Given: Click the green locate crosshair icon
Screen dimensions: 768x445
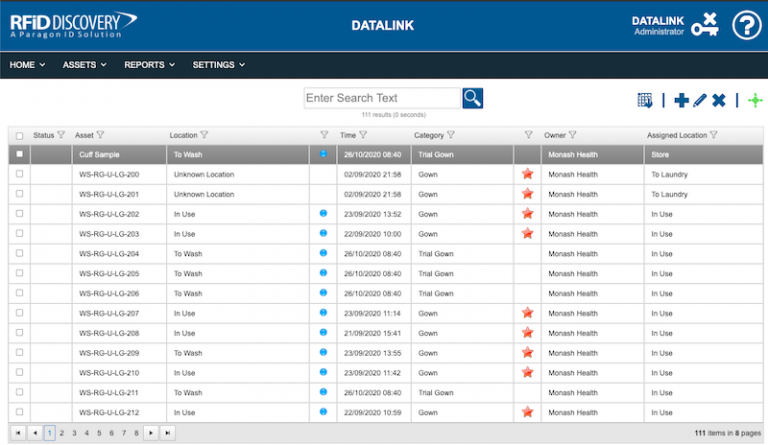Looking at the screenshot, I should coord(754,100).
